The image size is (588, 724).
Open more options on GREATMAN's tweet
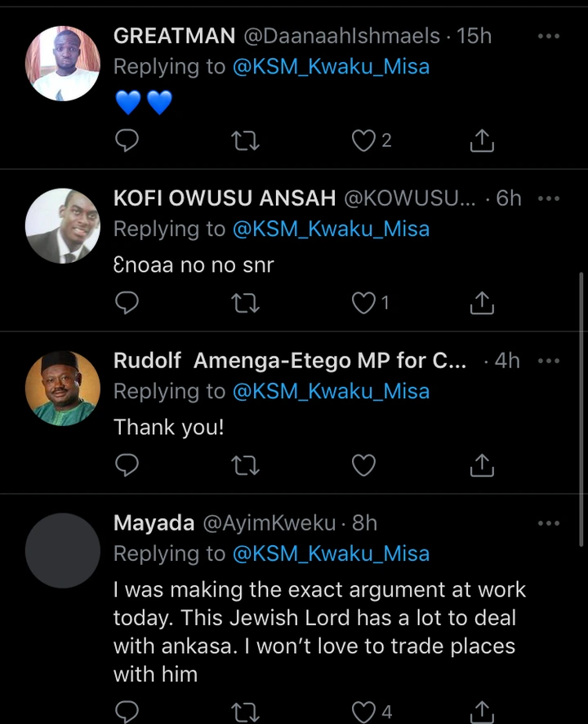[550, 37]
